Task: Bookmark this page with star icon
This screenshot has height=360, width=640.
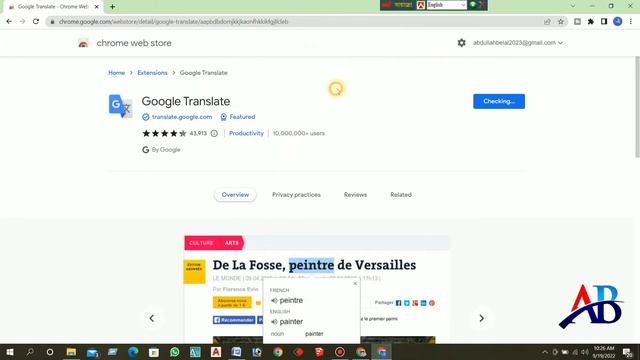Action: tap(561, 22)
